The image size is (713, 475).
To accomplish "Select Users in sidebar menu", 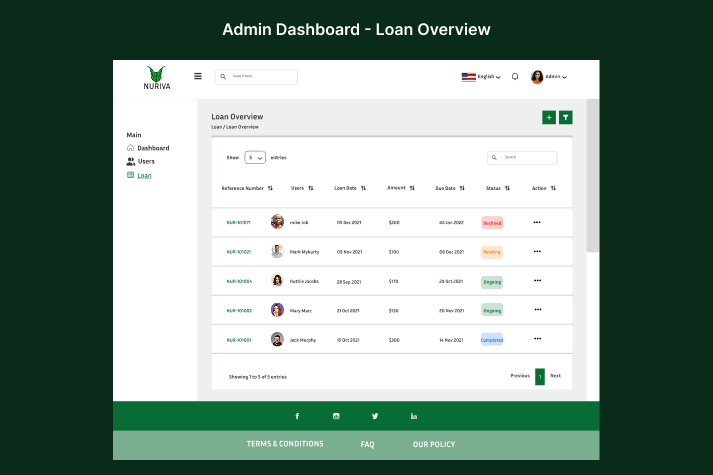I will point(146,161).
